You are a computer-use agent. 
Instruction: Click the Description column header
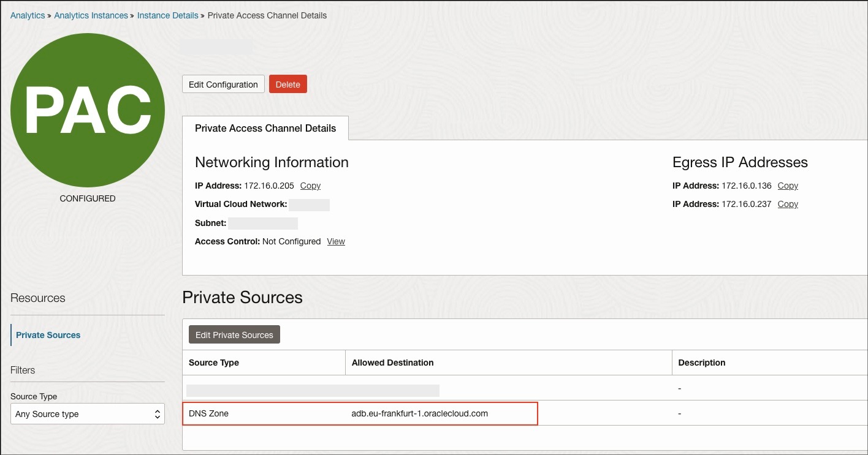(701, 363)
